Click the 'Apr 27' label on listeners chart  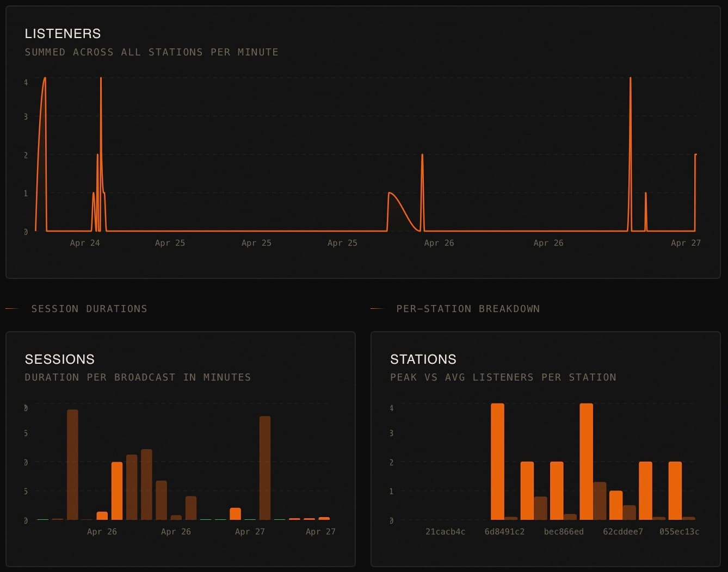pyautogui.click(x=686, y=243)
